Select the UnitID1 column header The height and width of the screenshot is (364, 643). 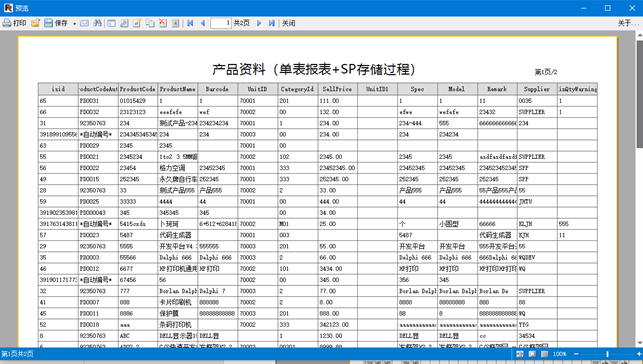click(x=377, y=89)
